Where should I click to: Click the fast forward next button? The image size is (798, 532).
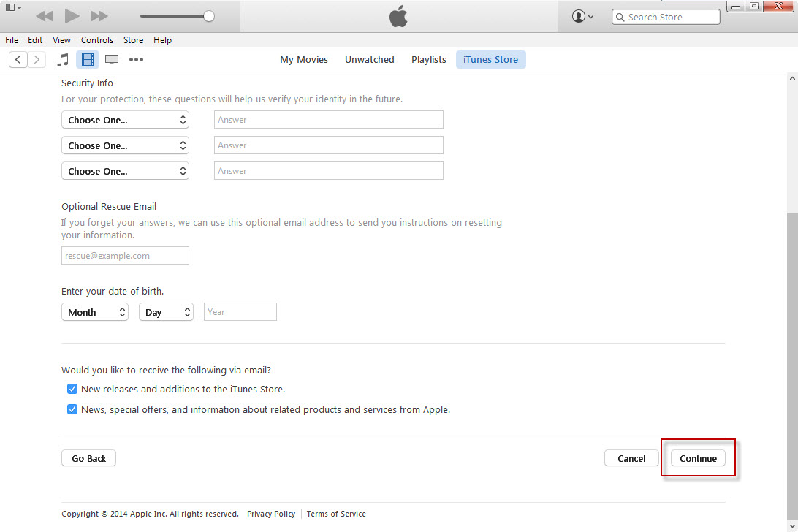99,16
